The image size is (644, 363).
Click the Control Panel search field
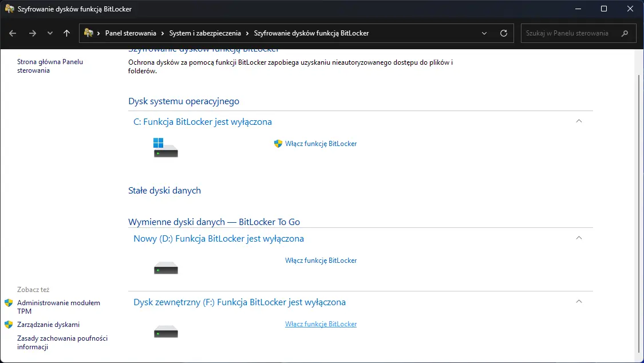pos(572,33)
